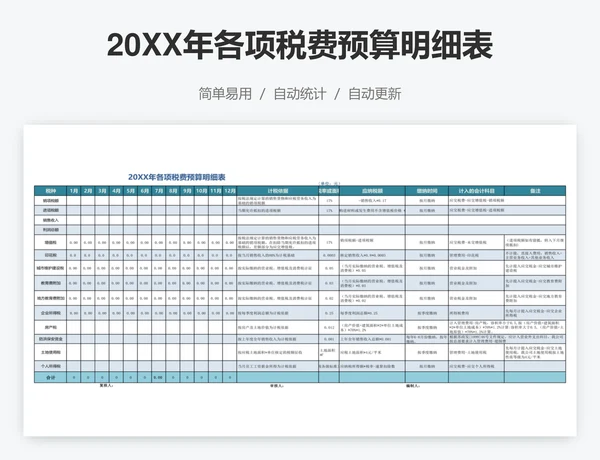This screenshot has height=460, width=600.
Task: Click the 印花税 value cell under 12月
Action: coord(230,255)
